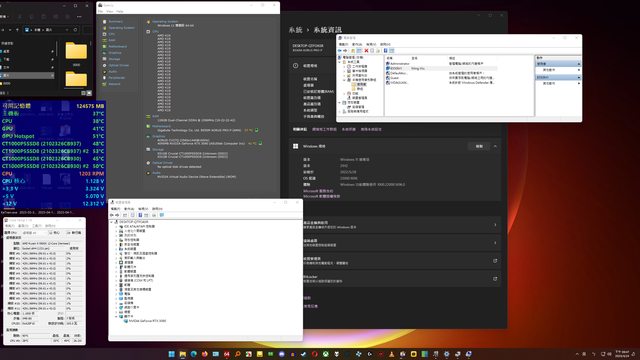Open Steam from the taskbar
The image size is (640, 360).
pos(303,354)
